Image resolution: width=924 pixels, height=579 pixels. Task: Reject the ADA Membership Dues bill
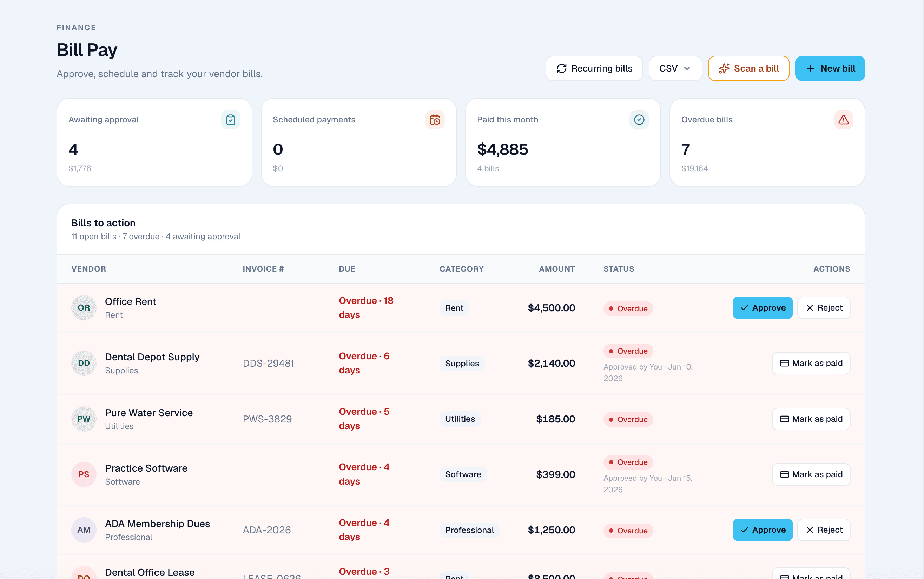pos(824,530)
